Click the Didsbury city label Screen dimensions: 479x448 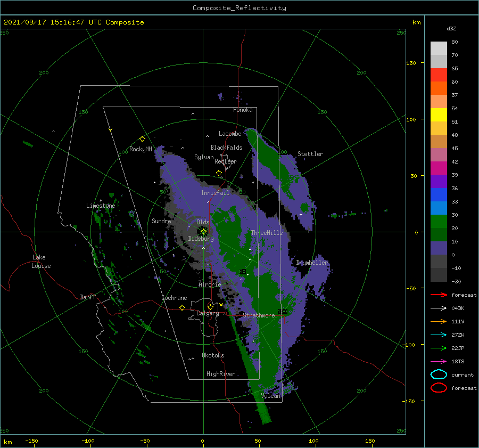click(x=201, y=239)
